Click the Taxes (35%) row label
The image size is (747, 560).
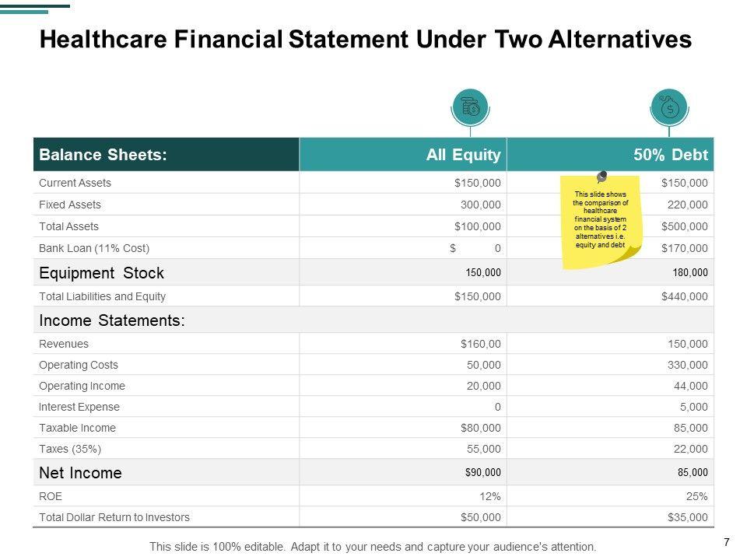[70, 449]
